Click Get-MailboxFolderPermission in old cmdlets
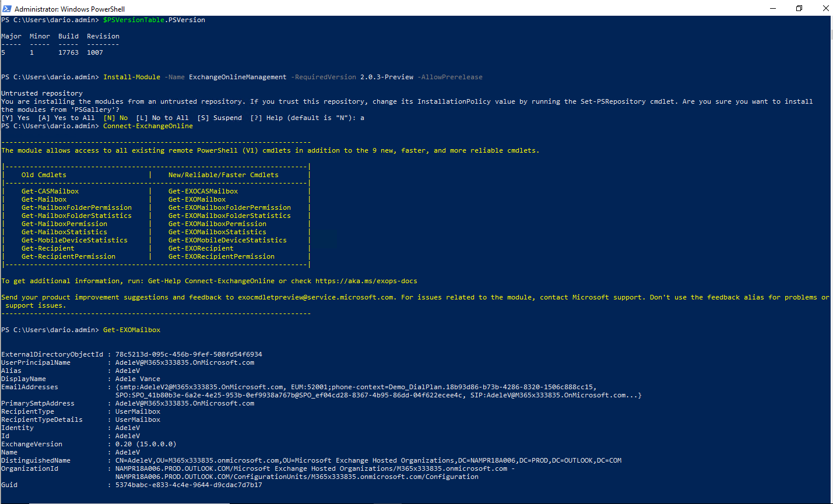The height and width of the screenshot is (504, 833). click(76, 207)
